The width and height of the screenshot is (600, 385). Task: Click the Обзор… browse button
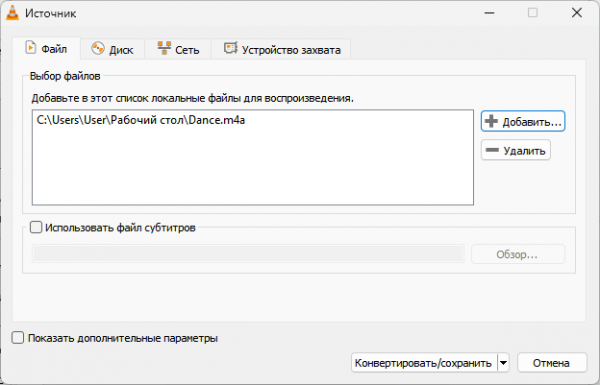(518, 254)
